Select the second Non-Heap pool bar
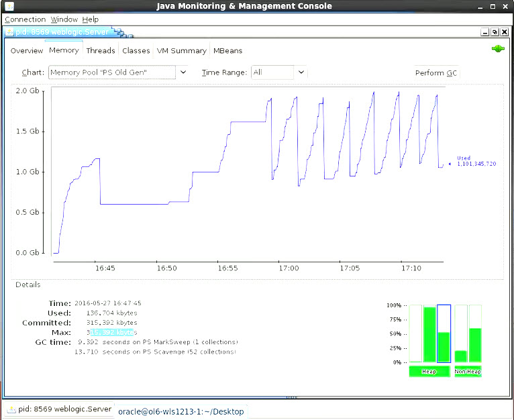514x420 pixels. point(475,333)
